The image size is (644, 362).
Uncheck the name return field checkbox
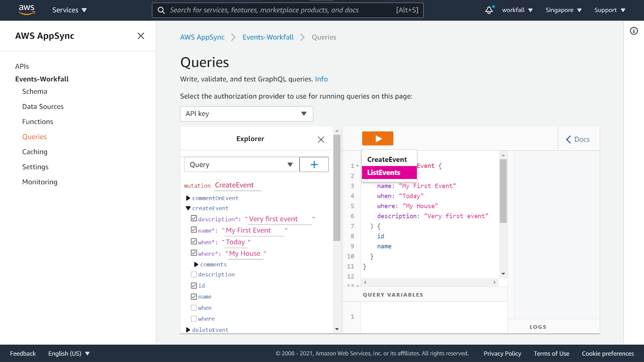pos(194,297)
